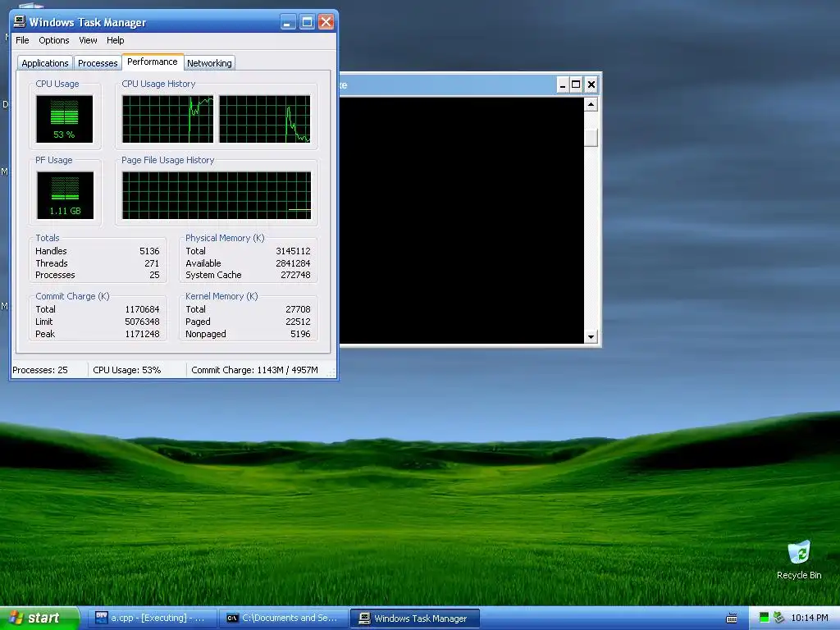Image resolution: width=840 pixels, height=630 pixels.
Task: Click Physical Memory Total value 3145112
Action: 293,251
